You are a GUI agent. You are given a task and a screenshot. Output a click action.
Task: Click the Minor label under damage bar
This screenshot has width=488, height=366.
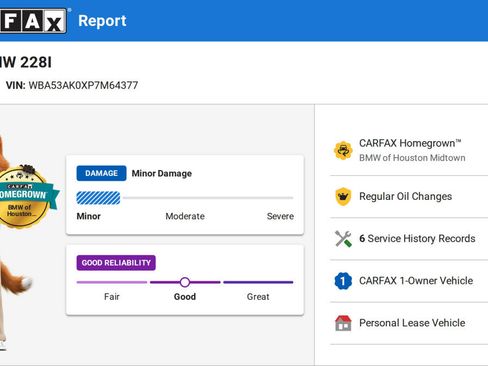pos(88,216)
